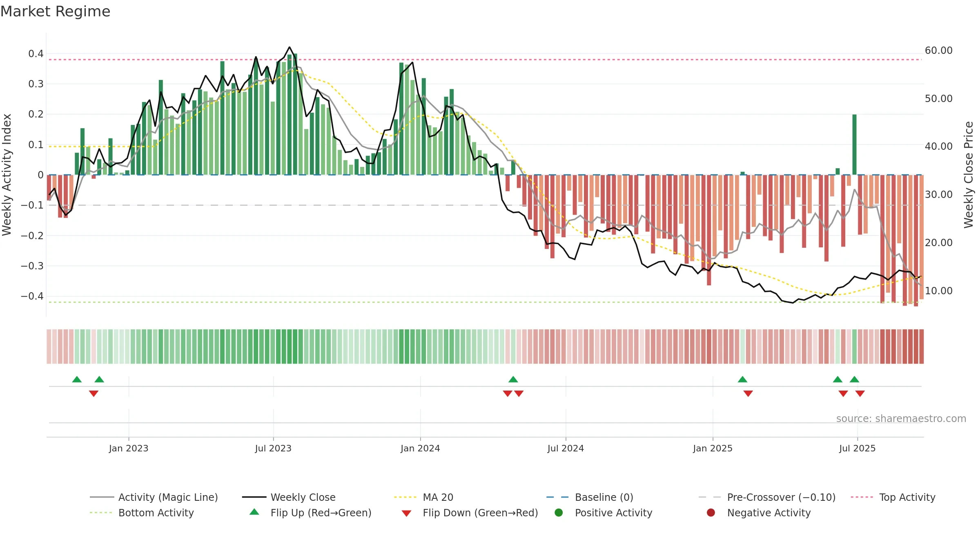Toggle the Flip Down (Green→Red) legend entry
This screenshot has width=980, height=551.
(470, 513)
